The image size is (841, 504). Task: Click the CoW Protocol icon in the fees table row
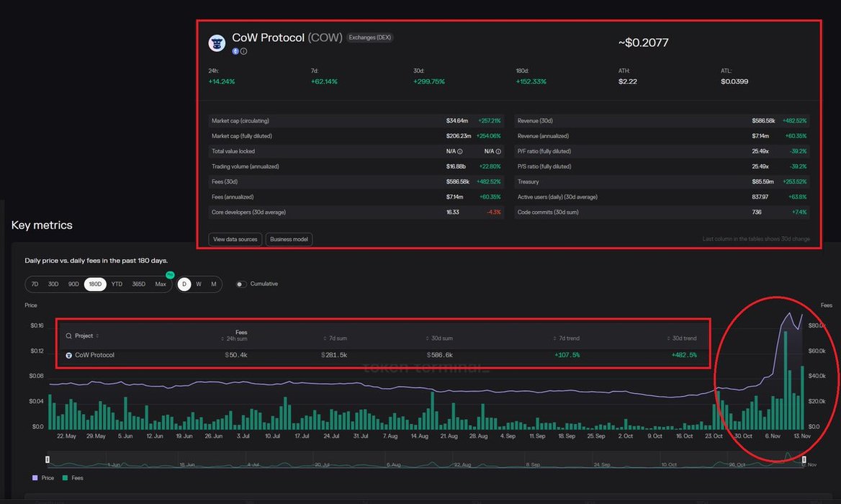pos(69,355)
